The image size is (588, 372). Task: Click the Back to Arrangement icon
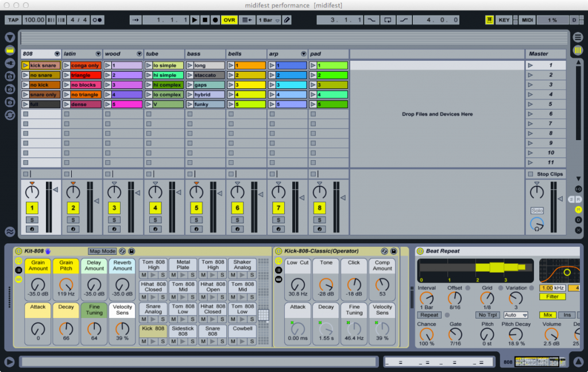[x=247, y=20]
